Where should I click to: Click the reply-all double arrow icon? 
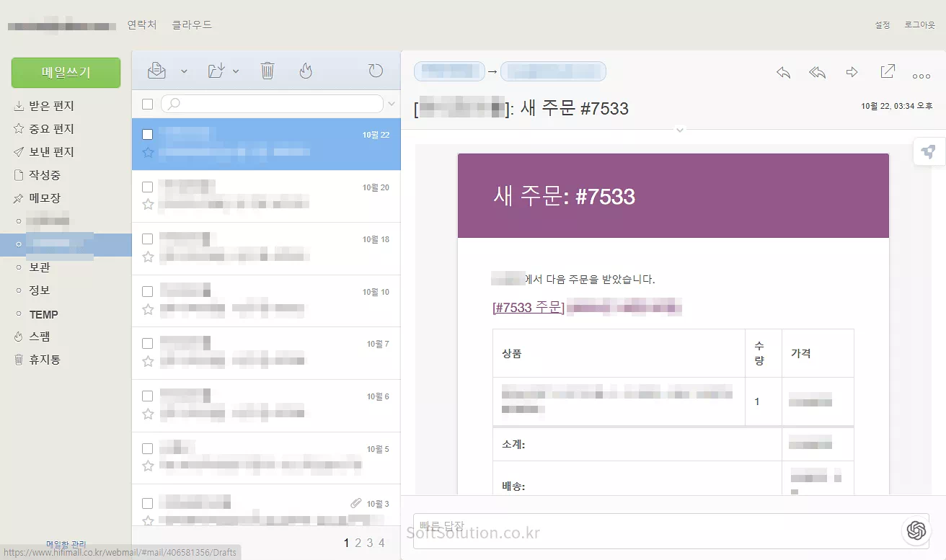[817, 72]
